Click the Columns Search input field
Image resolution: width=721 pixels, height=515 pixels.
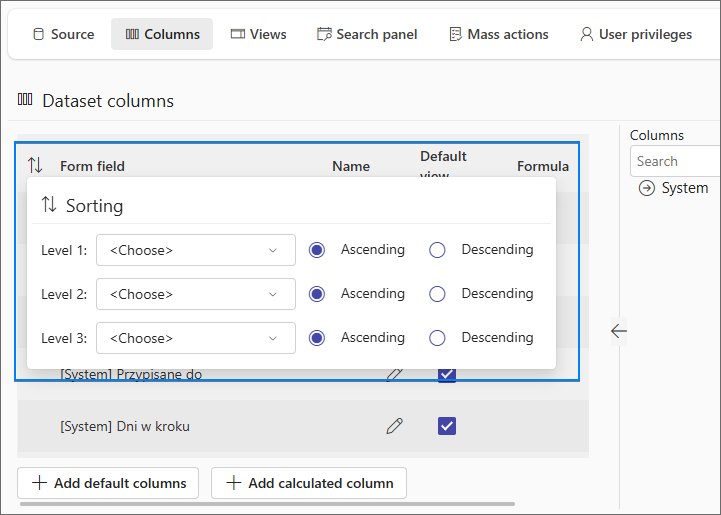tap(675, 161)
